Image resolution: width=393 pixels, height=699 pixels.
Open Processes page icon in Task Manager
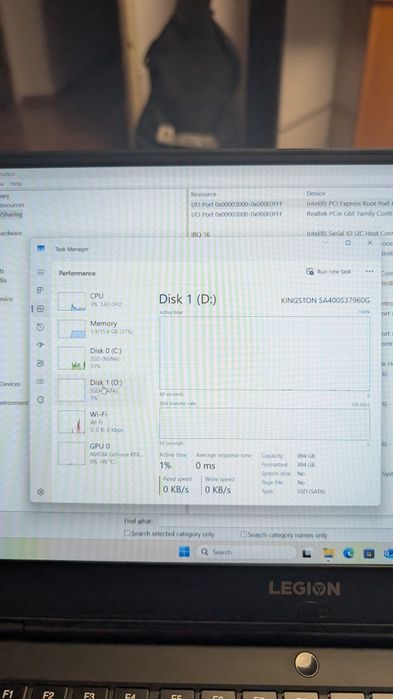click(41, 290)
